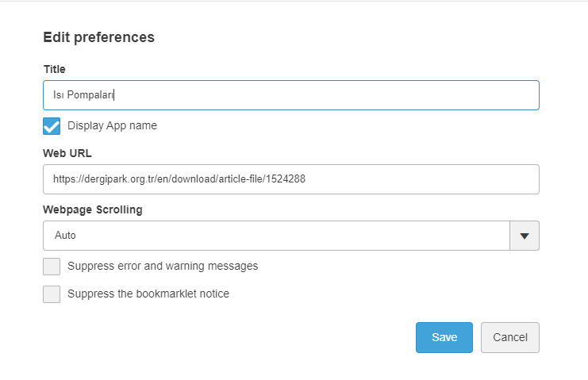Image resolution: width=588 pixels, height=380 pixels.
Task: Click the 'Webpage Scrolling' section label
Action: click(92, 209)
